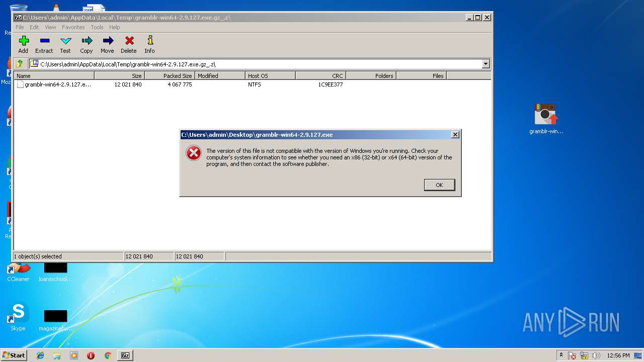The width and height of the screenshot is (644, 362).
Task: Launch Internet Explorer from taskbar
Action: click(x=40, y=355)
